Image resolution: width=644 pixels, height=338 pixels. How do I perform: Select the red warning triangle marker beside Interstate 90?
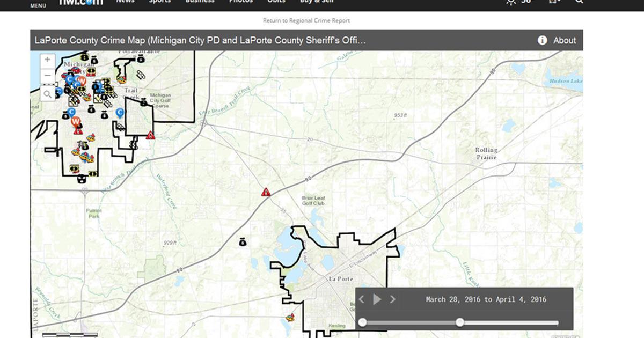[266, 192]
